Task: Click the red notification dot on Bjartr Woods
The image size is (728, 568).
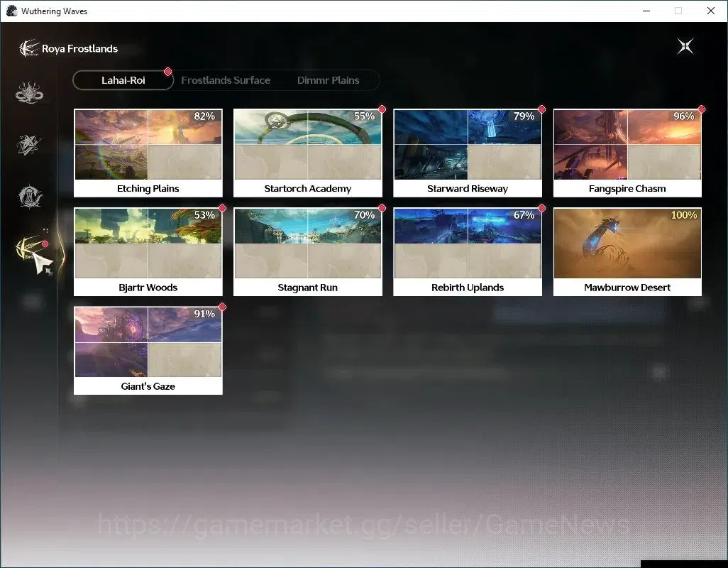Action: [x=222, y=208]
